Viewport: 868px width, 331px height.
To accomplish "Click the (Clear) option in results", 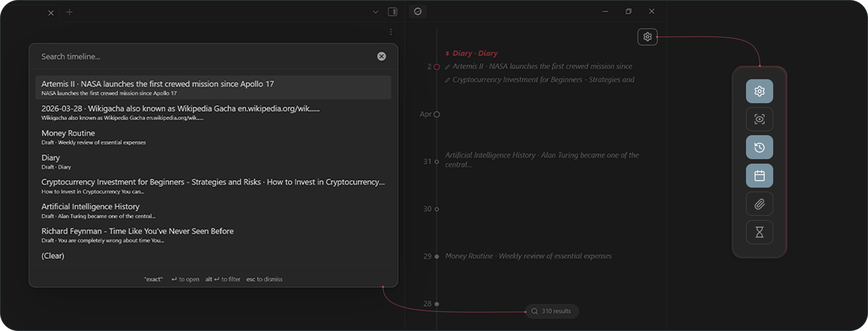I will pyautogui.click(x=53, y=256).
